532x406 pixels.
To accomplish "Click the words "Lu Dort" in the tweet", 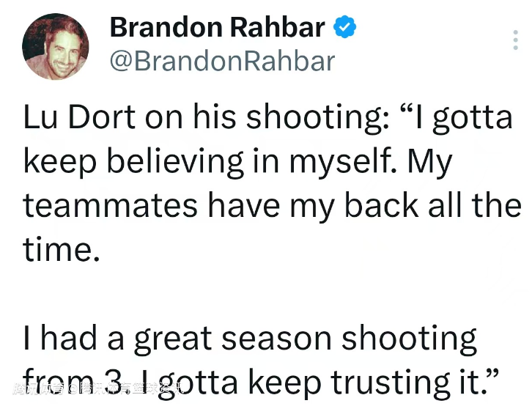I will click(x=79, y=117).
